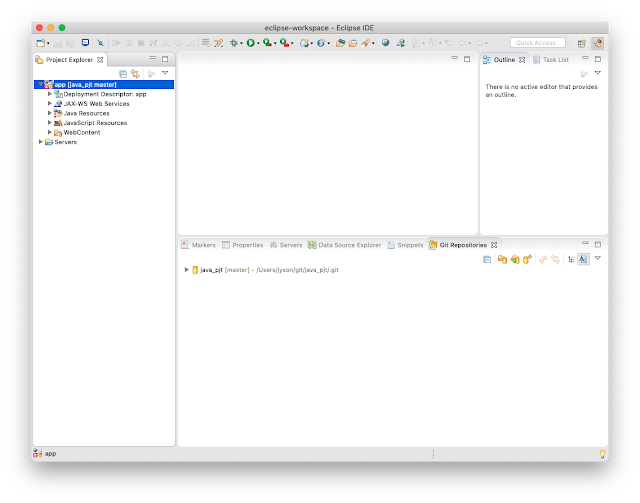Click the Search flashlight toolbar icon

coord(366,43)
